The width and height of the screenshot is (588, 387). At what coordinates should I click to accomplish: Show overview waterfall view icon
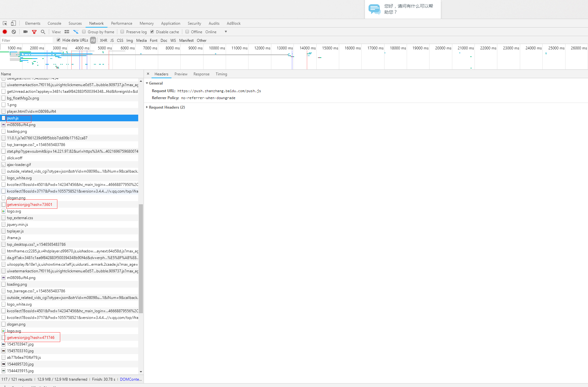coord(76,32)
